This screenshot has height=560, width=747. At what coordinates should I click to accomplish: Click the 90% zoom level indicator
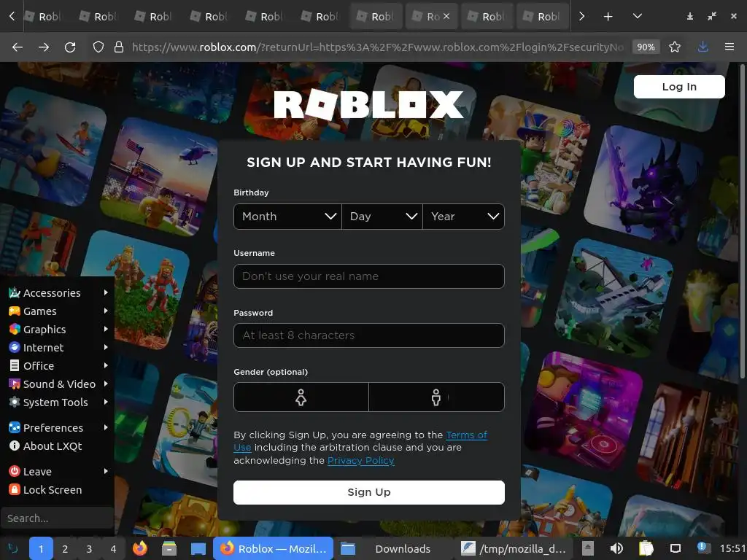646,47
